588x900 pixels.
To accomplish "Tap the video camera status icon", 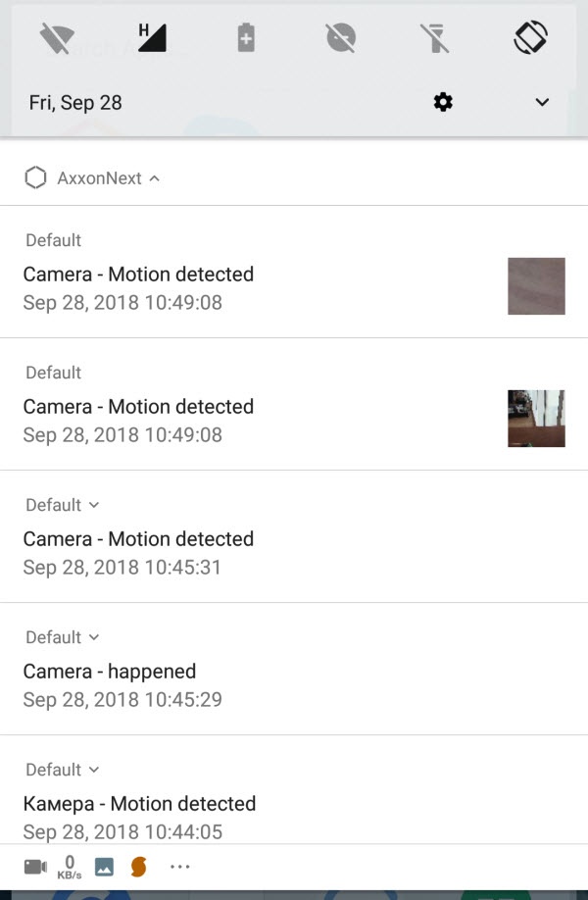I will [x=35, y=867].
